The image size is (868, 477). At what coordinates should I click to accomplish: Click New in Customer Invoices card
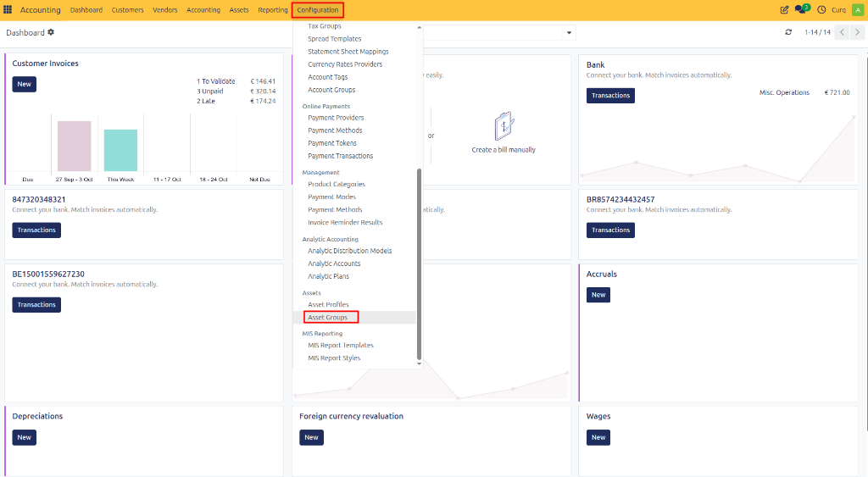coord(25,84)
